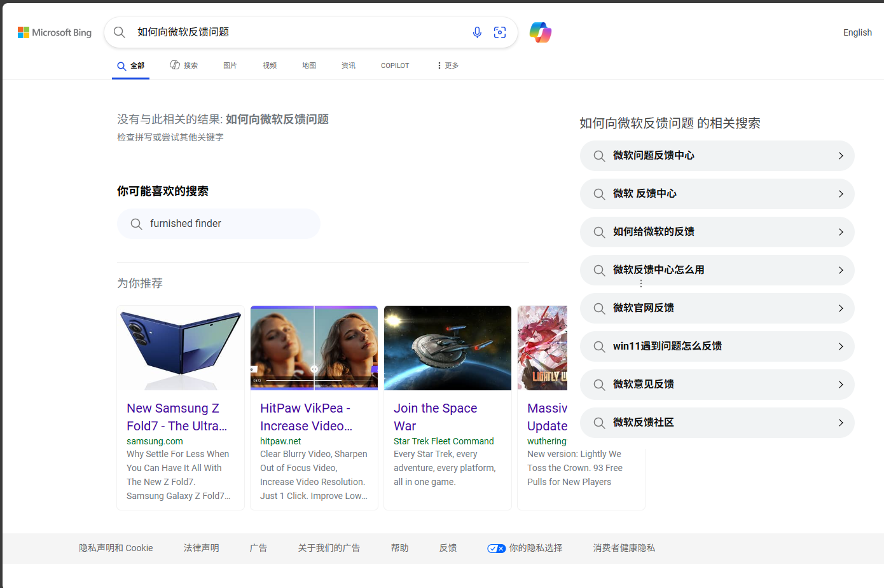Switch to the 视频 tab
The width and height of the screenshot is (884, 588).
pos(269,65)
